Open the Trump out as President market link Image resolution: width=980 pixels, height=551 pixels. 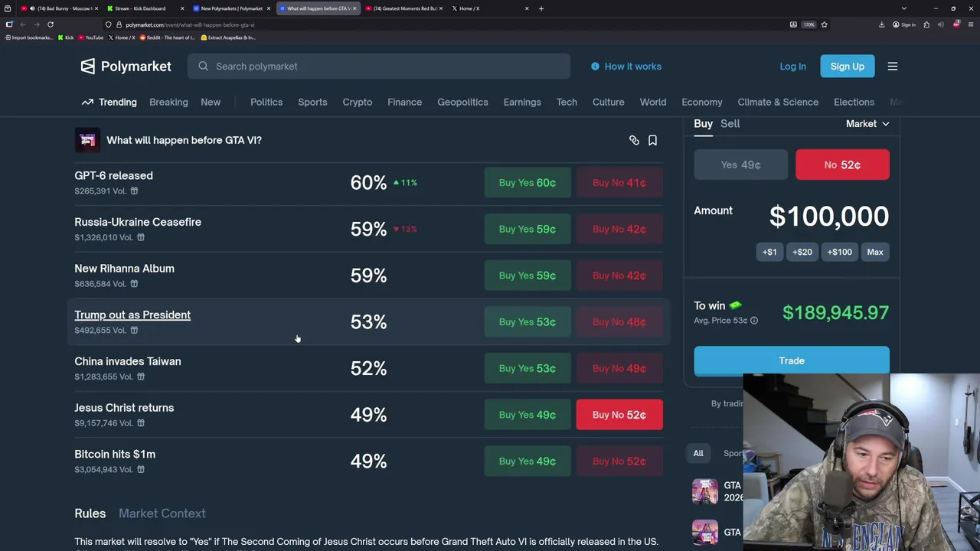coord(132,315)
